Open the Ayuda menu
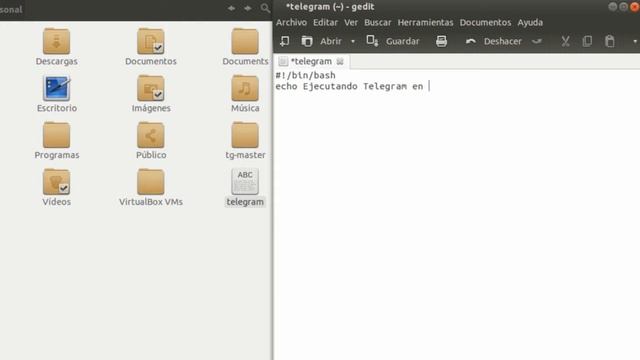The image size is (640, 360). pos(530,22)
